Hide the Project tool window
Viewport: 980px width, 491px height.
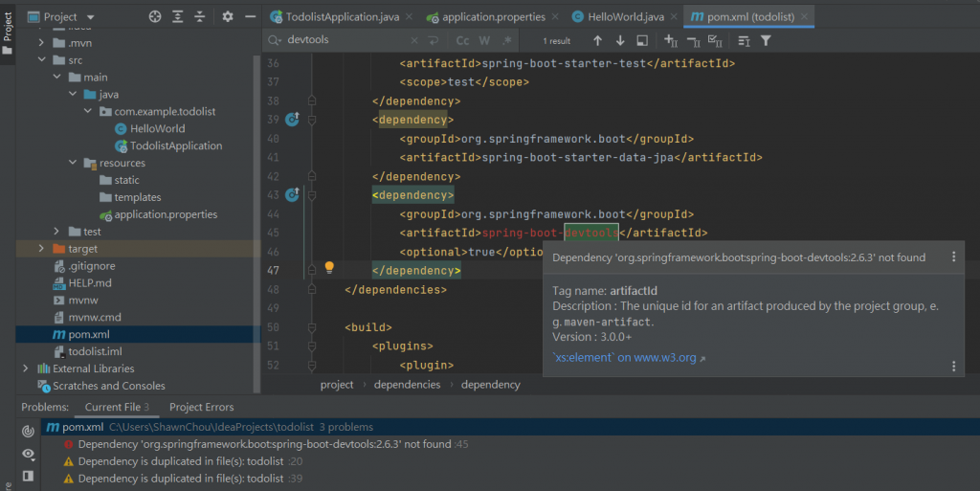click(250, 17)
